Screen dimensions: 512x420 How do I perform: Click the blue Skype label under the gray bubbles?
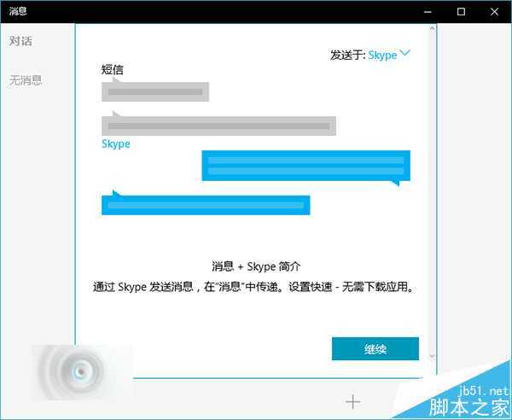116,143
